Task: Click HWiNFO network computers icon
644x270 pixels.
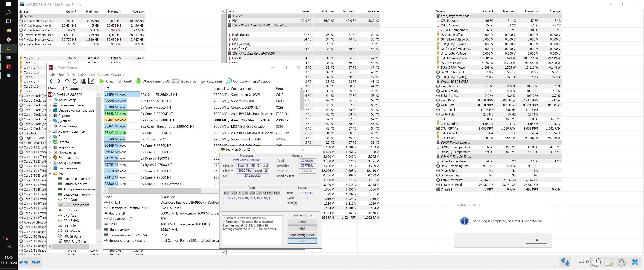Action: (565, 262)
